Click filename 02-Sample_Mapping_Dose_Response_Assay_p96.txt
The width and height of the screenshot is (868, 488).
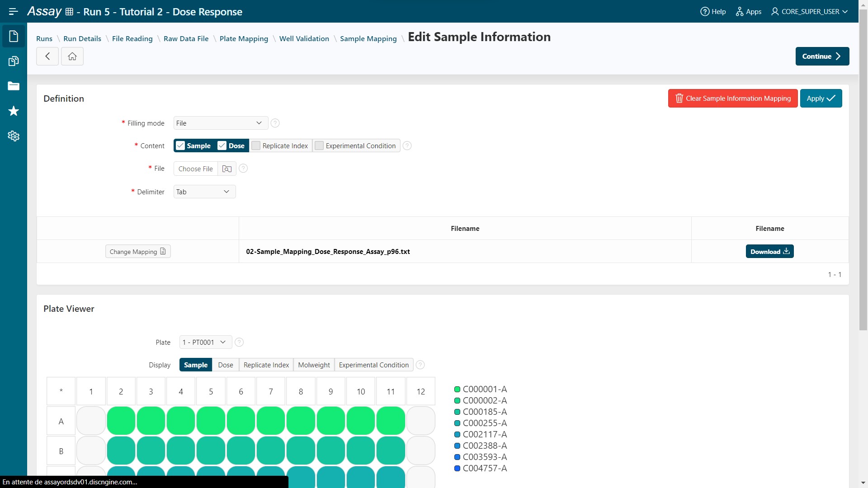click(328, 251)
